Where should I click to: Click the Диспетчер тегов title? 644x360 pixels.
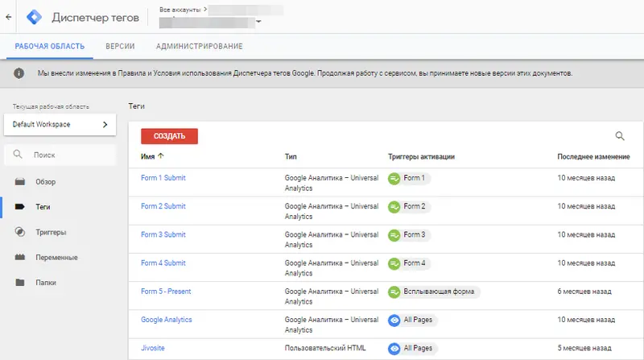pyautogui.click(x=95, y=18)
